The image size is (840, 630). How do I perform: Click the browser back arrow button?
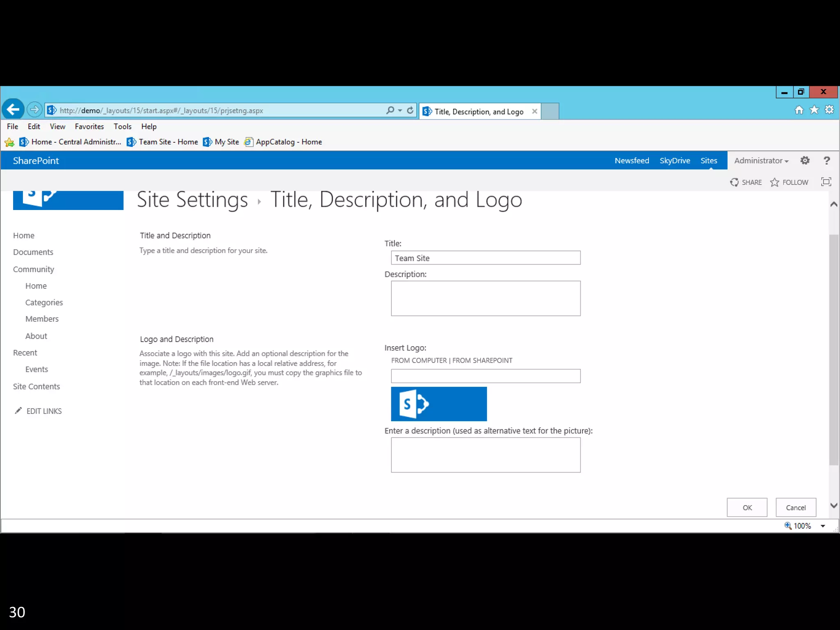click(13, 110)
